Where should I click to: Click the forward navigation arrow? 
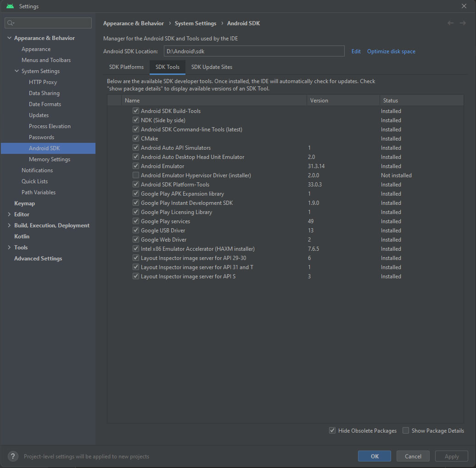tap(463, 23)
